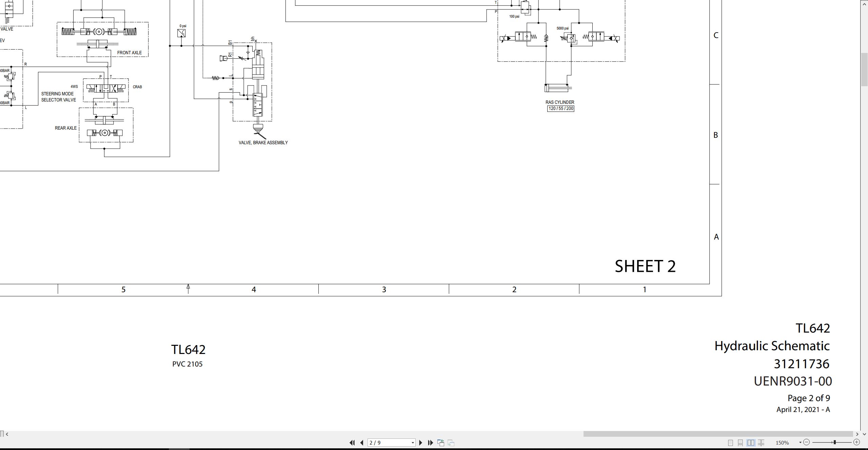Click the zoom out minus button

pos(807,442)
